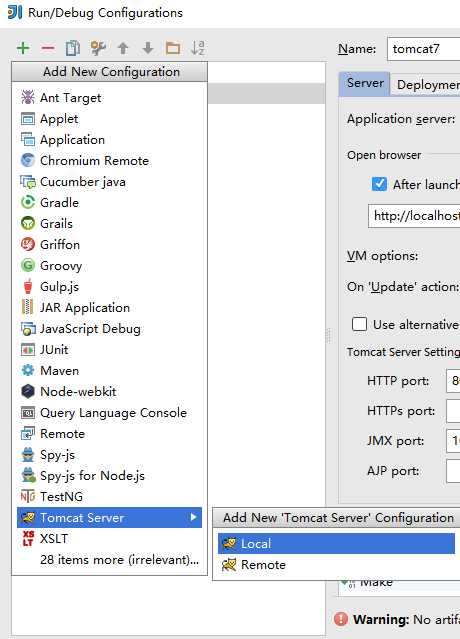
Task: Click the localhost URL input field
Action: click(x=414, y=216)
